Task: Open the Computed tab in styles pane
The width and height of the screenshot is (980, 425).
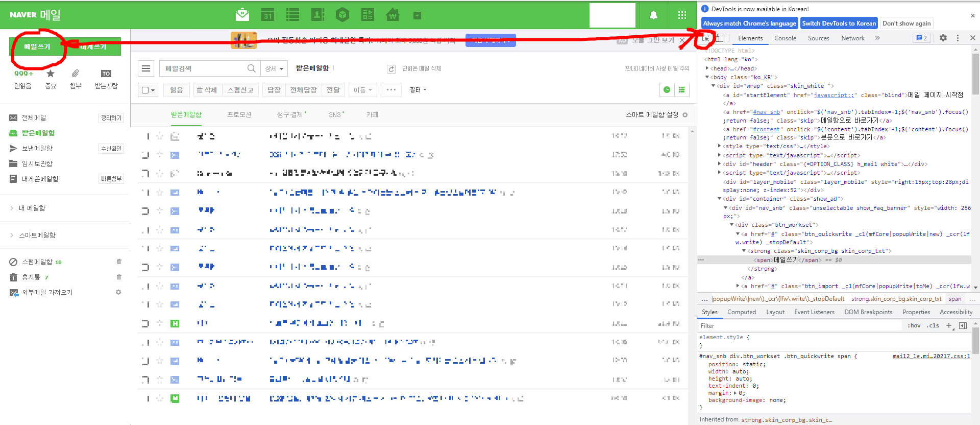Action: [742, 312]
